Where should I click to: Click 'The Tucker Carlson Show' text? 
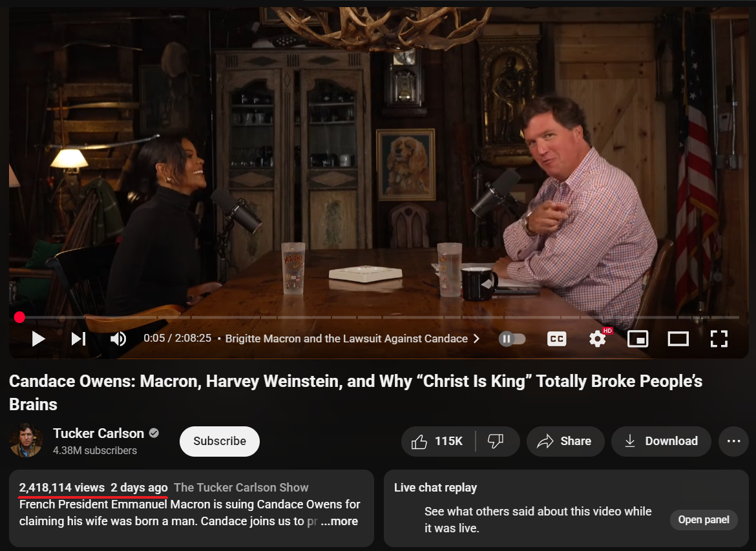241,487
